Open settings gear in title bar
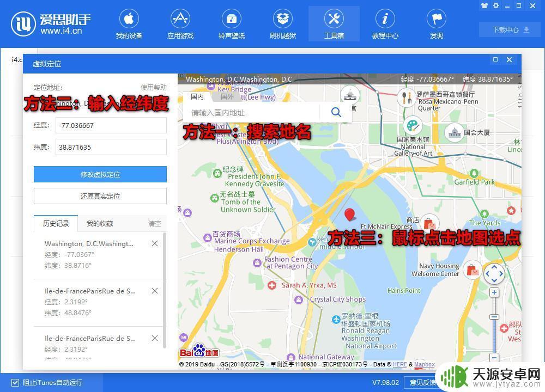This screenshot has height=392, width=545. (x=496, y=5)
